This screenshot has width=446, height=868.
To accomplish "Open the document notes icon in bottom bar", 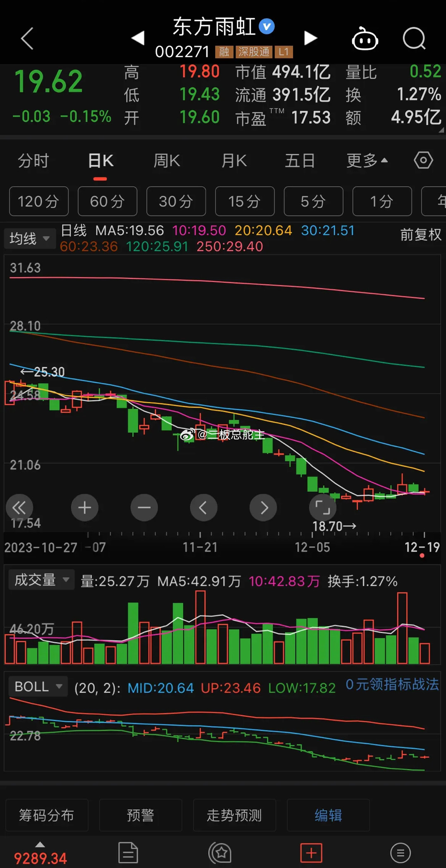I will click(128, 853).
